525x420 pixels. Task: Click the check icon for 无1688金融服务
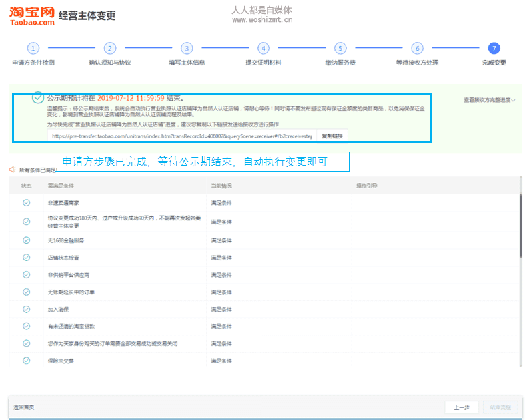[x=27, y=240]
